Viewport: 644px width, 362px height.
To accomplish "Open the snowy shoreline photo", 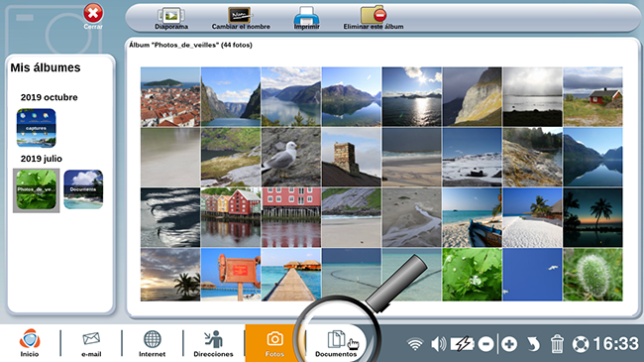I will tap(472, 157).
